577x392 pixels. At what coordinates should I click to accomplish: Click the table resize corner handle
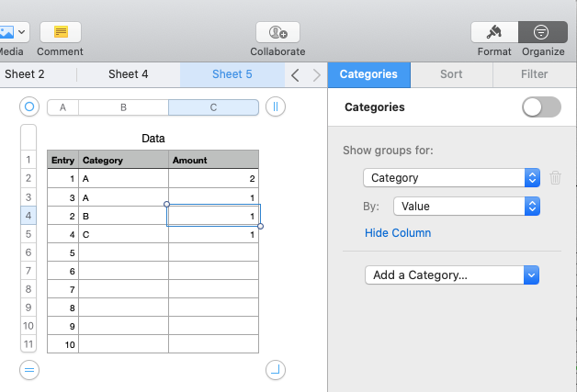[x=274, y=370]
